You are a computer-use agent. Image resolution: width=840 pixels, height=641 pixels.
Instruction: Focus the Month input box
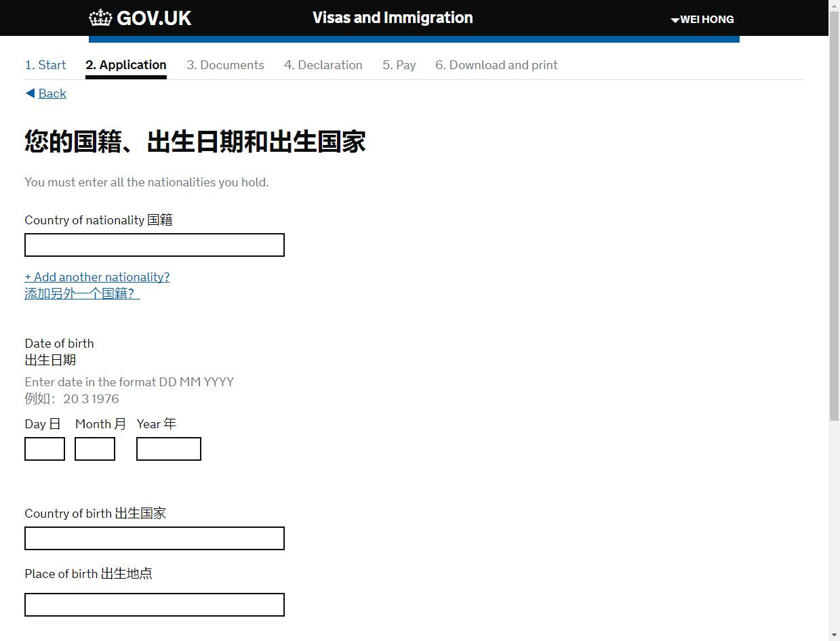point(95,449)
